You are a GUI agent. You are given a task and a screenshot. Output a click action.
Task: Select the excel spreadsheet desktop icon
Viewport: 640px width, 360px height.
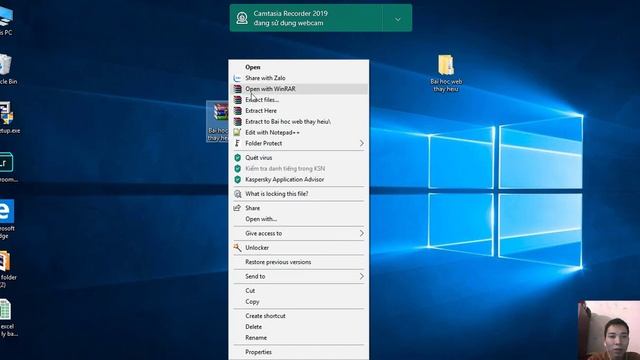click(x=5, y=310)
